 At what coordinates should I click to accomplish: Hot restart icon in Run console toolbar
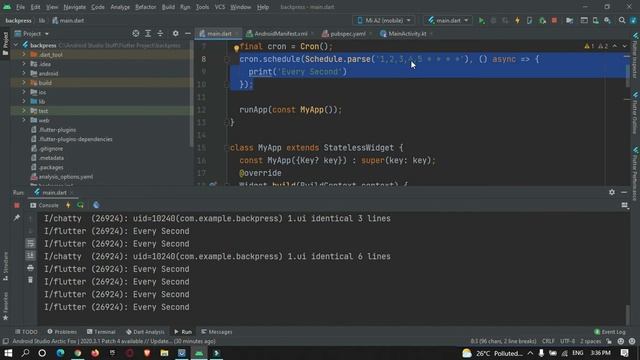[x=80, y=205]
